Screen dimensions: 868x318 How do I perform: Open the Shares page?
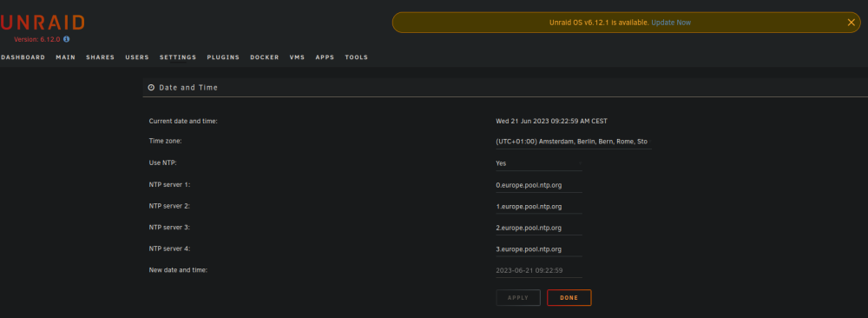tap(100, 57)
